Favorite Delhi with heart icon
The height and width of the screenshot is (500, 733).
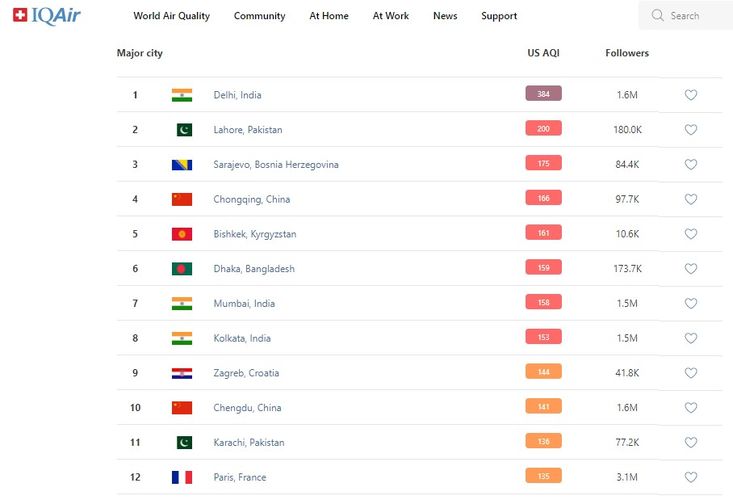coord(691,95)
